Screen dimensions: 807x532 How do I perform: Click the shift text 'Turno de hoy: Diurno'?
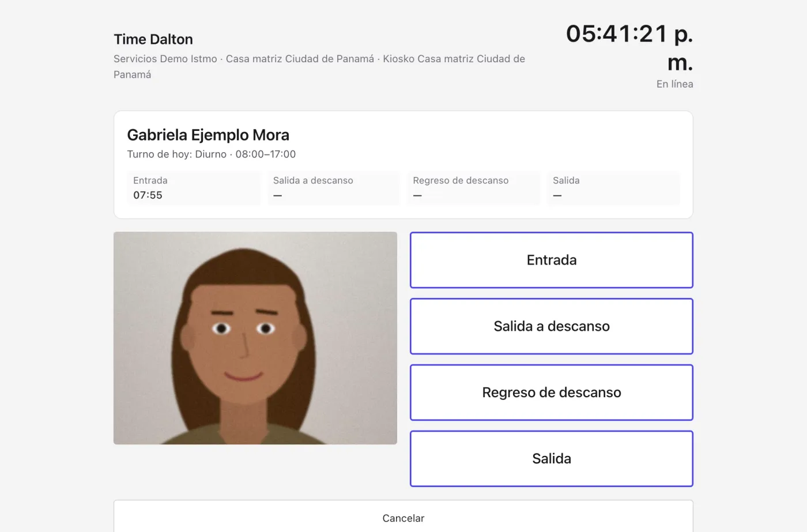177,154
